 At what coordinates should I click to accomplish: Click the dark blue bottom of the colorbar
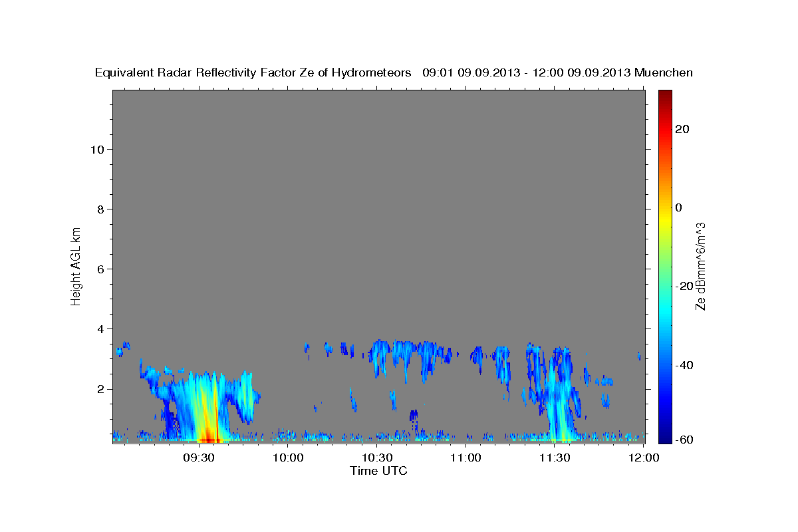tap(665, 434)
